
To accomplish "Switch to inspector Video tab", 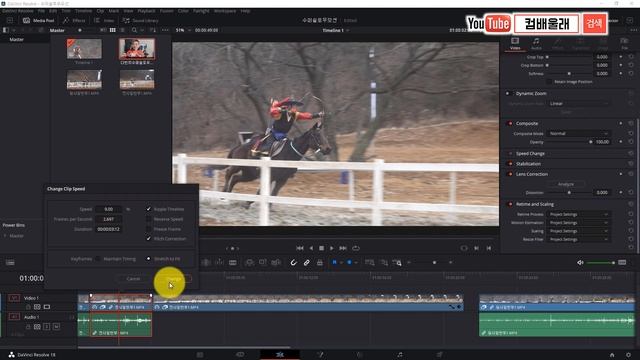I will tap(515, 44).
